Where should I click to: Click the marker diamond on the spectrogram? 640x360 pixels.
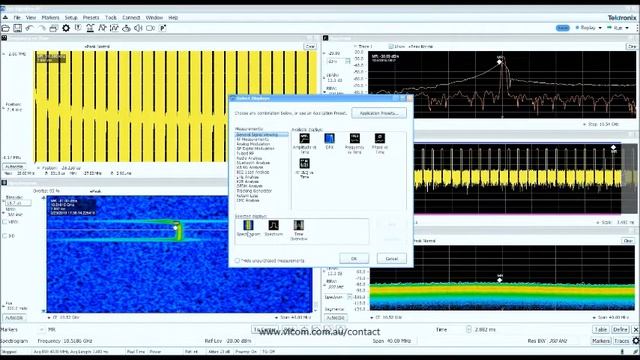click(x=176, y=228)
